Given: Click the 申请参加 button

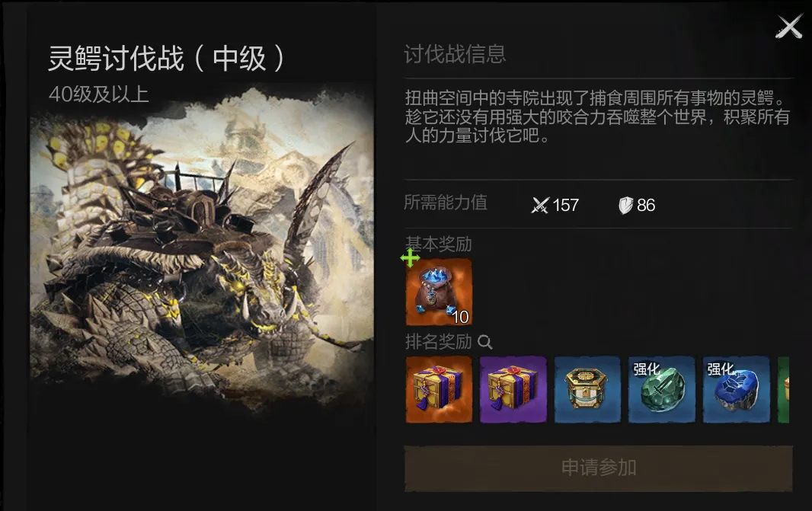Looking at the screenshot, I should pos(598,468).
